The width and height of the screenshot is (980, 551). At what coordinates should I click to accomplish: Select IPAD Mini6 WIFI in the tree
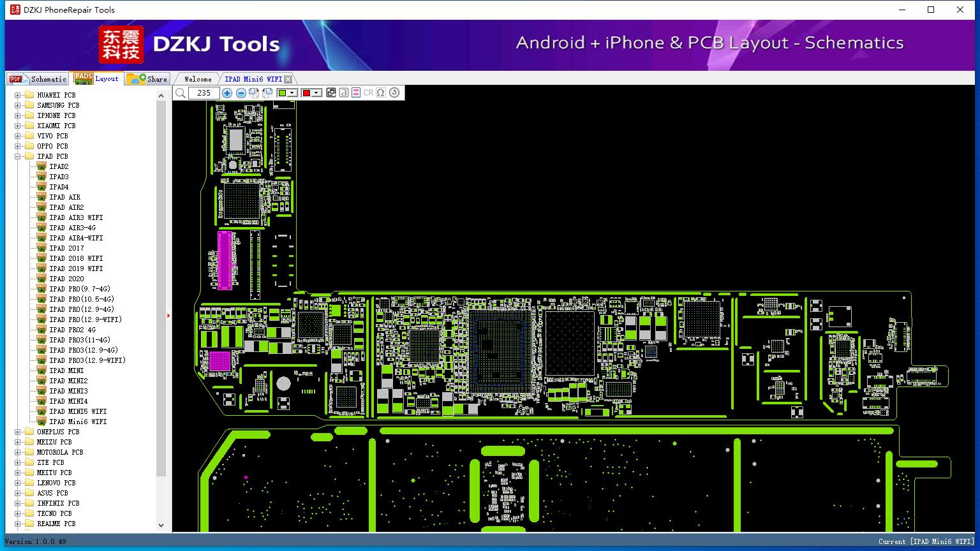[x=78, y=422]
